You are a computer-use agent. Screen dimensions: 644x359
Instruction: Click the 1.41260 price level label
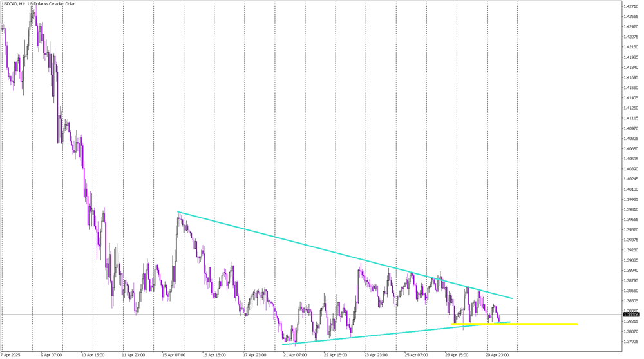pos(631,108)
